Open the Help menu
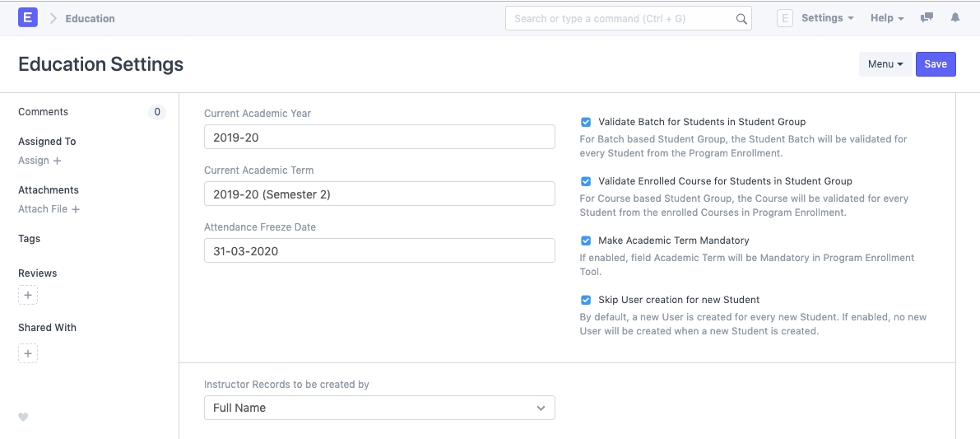The height and width of the screenshot is (439, 980). point(887,18)
